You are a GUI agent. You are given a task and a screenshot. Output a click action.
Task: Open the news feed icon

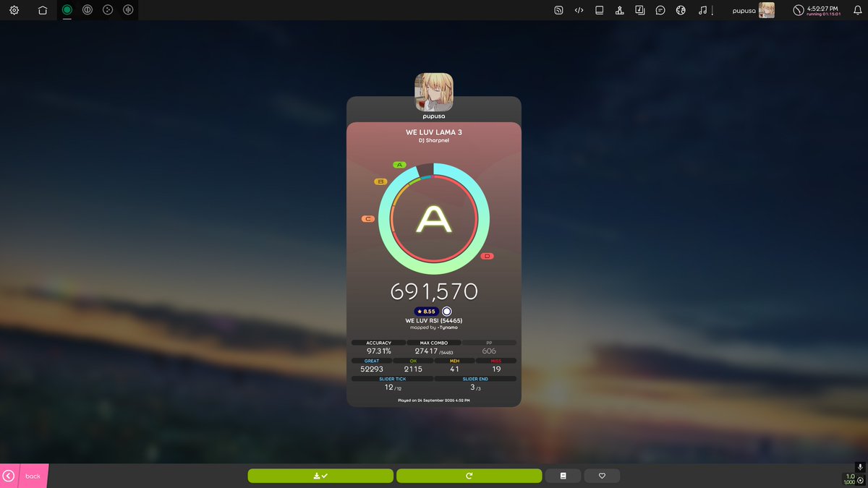(558, 10)
